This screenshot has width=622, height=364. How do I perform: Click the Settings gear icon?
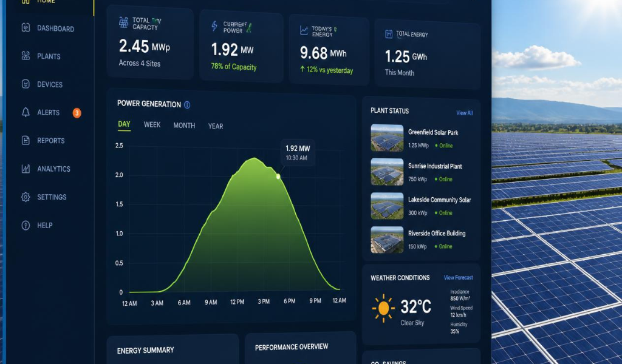(x=26, y=197)
